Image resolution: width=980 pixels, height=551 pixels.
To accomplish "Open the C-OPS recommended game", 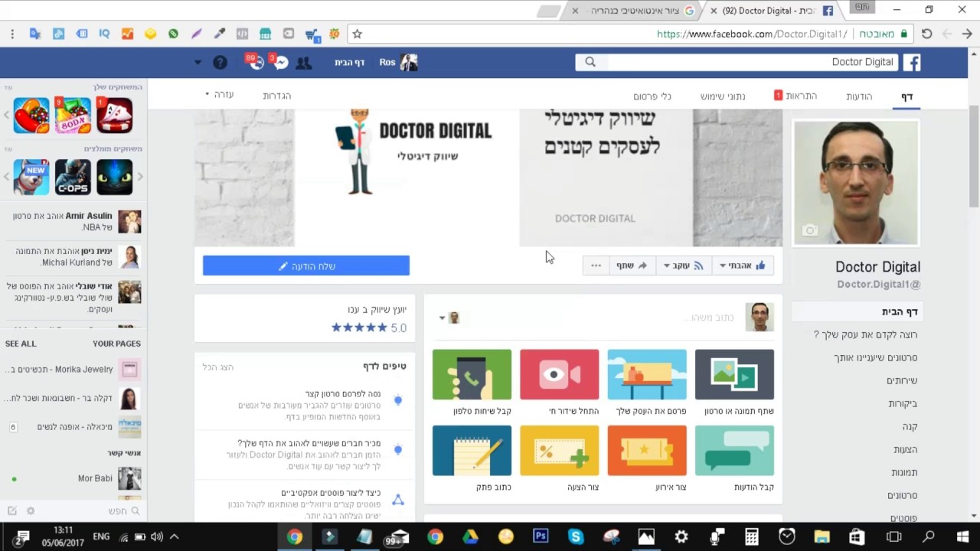I will coord(73,178).
